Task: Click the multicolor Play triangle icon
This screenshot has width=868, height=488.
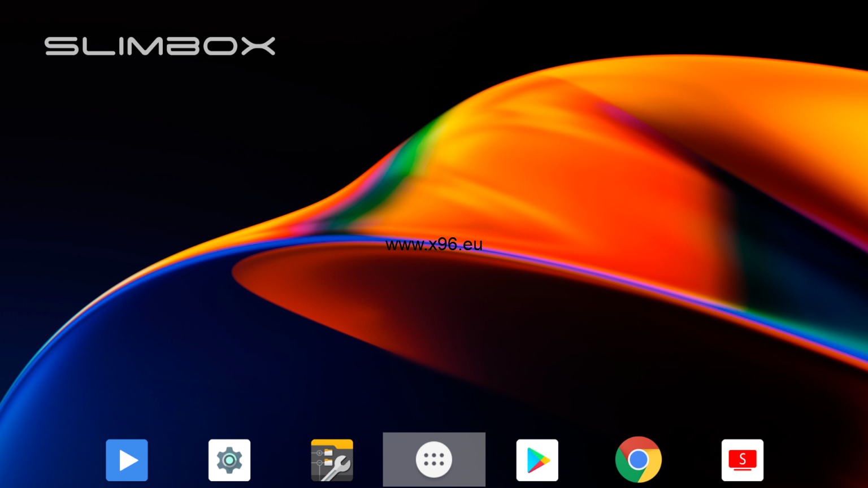Action: click(538, 461)
